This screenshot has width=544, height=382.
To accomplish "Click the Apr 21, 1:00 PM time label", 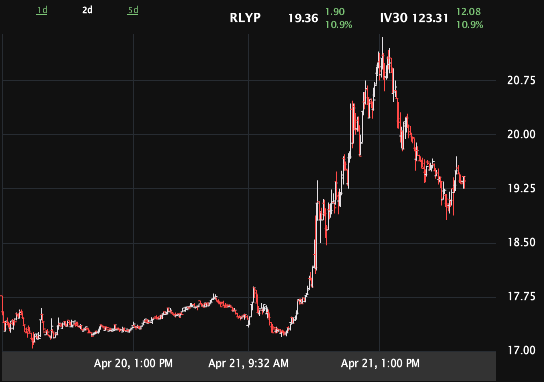I will coord(380,364).
